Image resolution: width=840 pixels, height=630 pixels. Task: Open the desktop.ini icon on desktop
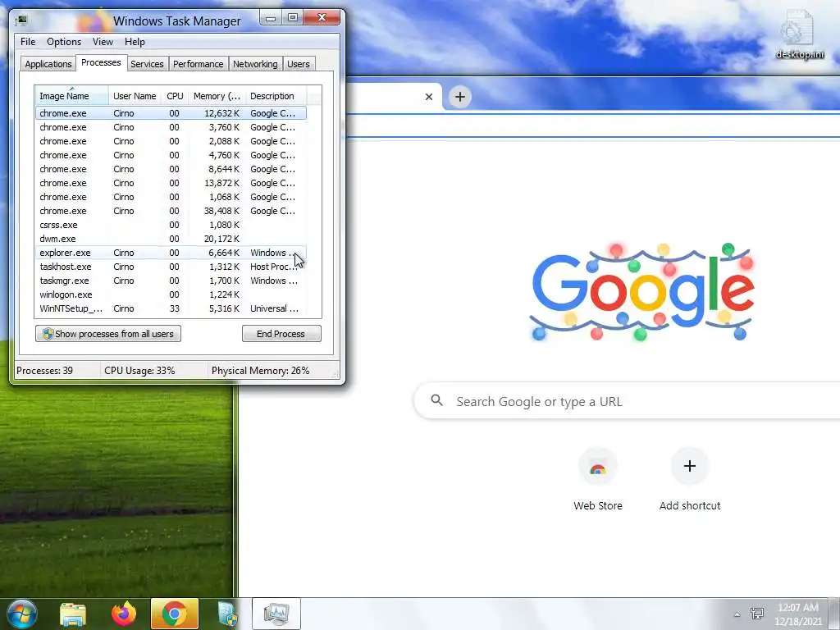click(800, 34)
